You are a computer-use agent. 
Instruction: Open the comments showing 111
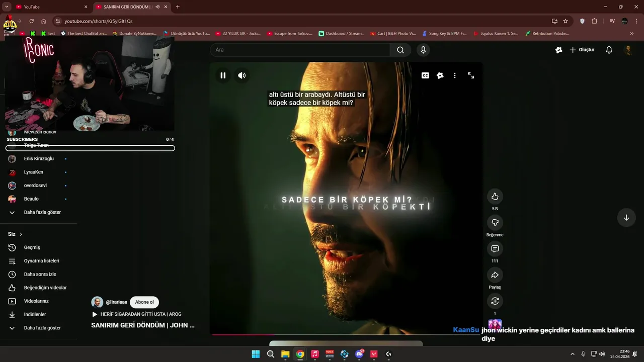coord(495,249)
